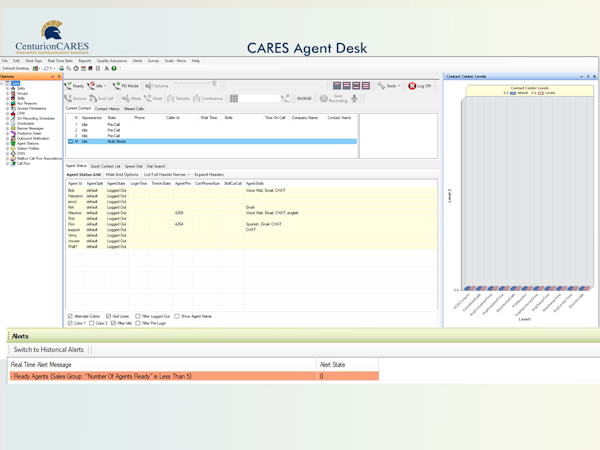The height and width of the screenshot is (450, 600).
Task: Click the Transfer call icon
Action: pos(171,98)
